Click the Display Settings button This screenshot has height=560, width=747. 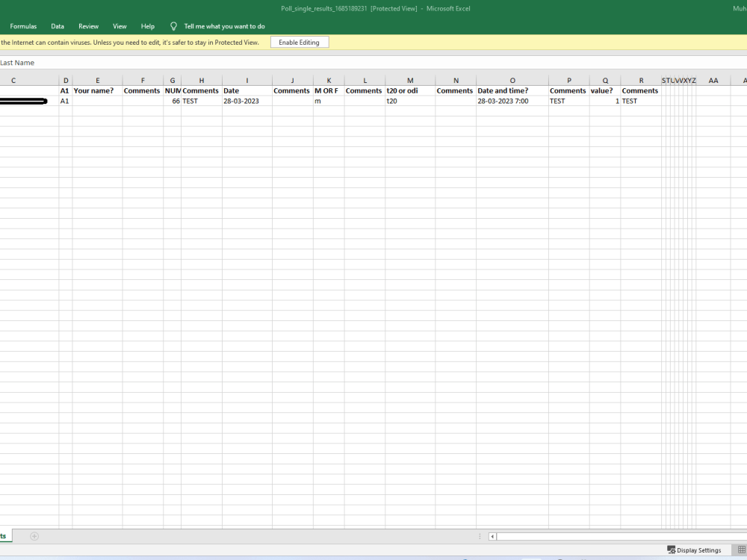click(x=695, y=550)
